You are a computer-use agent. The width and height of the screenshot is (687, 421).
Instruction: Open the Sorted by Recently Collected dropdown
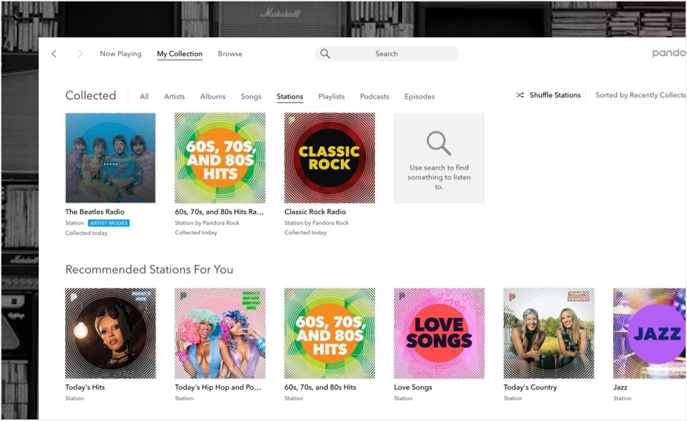(x=640, y=96)
